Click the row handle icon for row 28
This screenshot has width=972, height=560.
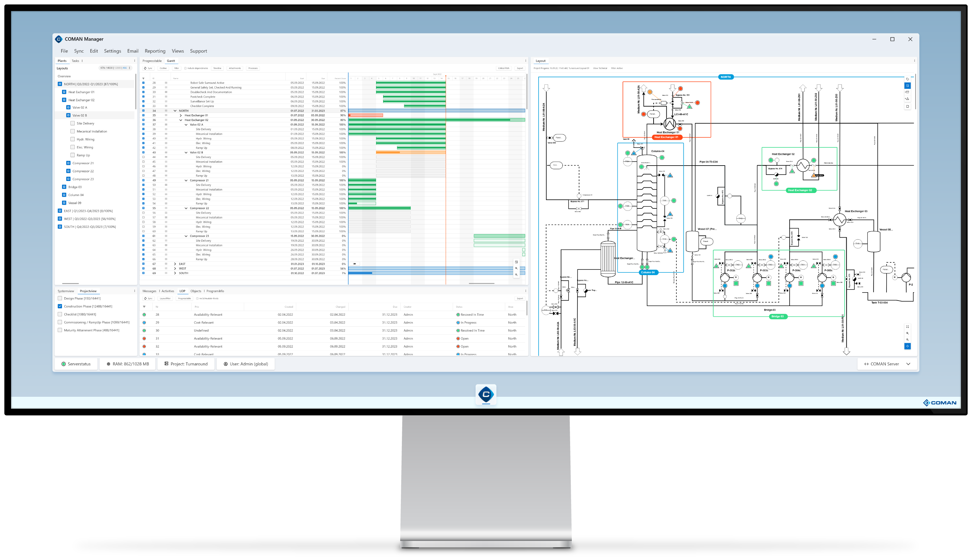point(166,83)
